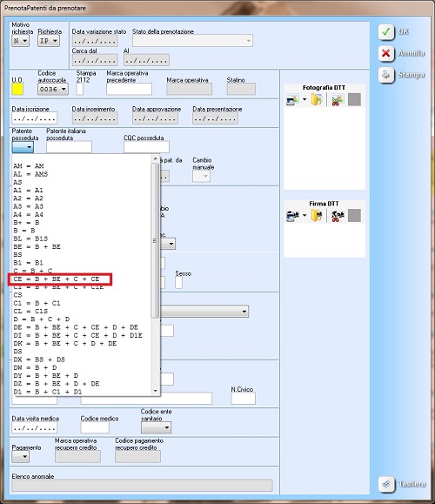Click the red X Annulla icon
The height and width of the screenshot is (504, 435).
point(386,53)
